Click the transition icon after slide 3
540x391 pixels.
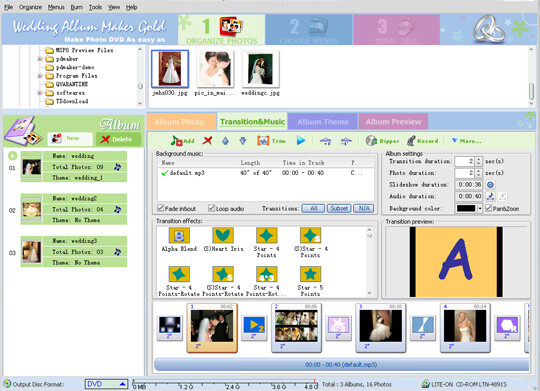(423, 328)
